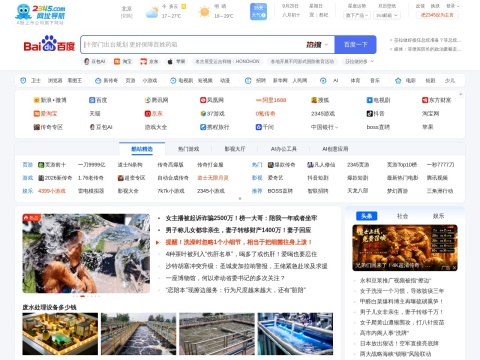Screen dimensions: 480x360
Task: Open the 2345游戏 link
Action: [323, 114]
